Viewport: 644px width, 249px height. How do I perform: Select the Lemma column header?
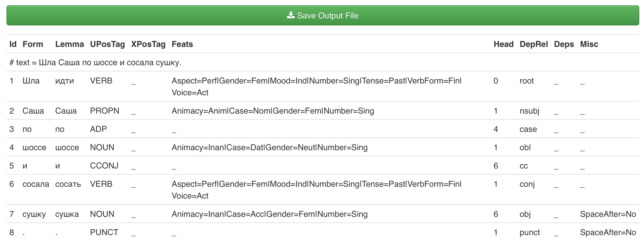pos(70,44)
